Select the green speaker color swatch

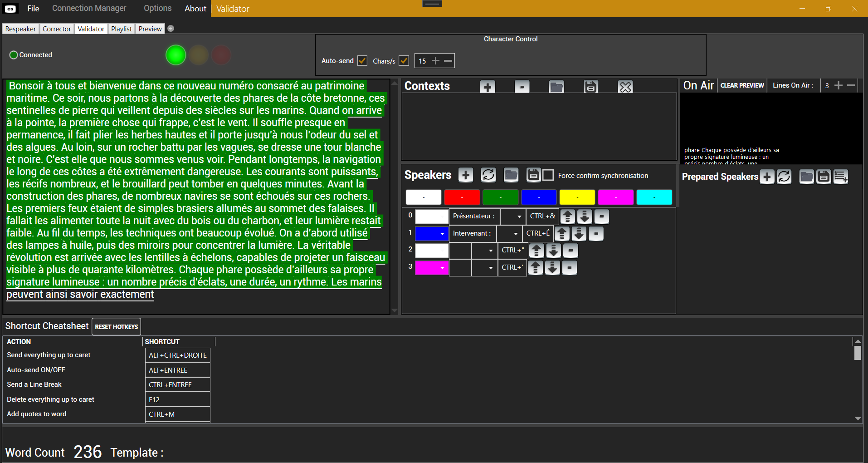point(501,197)
